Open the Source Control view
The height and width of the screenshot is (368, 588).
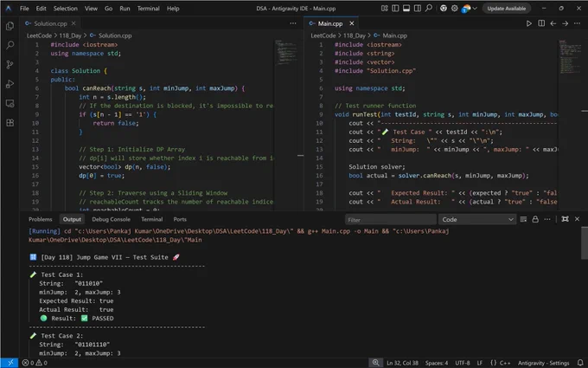[10, 65]
